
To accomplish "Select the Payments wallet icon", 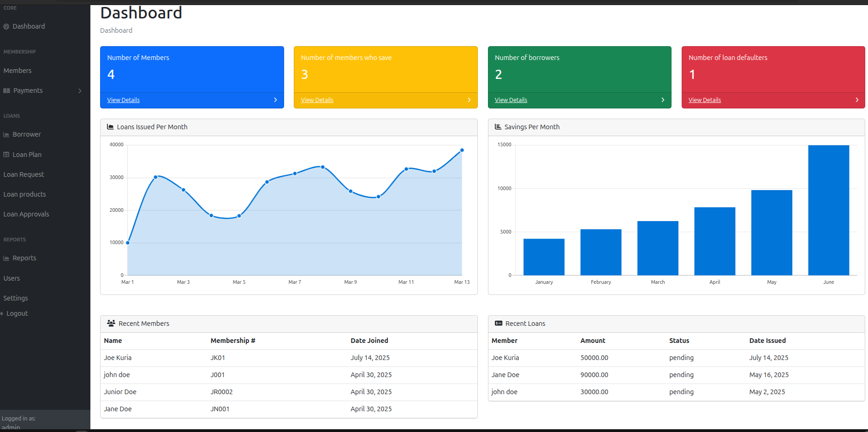I will 6,90.
